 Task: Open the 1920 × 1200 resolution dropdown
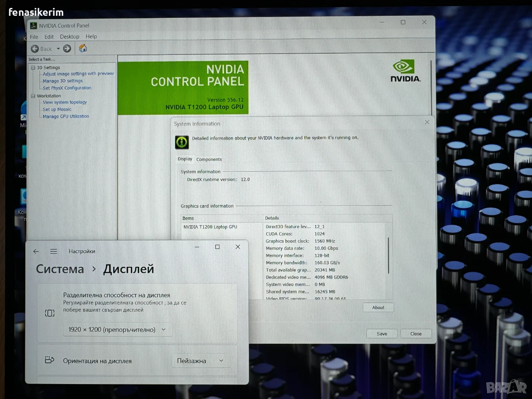coord(118,330)
